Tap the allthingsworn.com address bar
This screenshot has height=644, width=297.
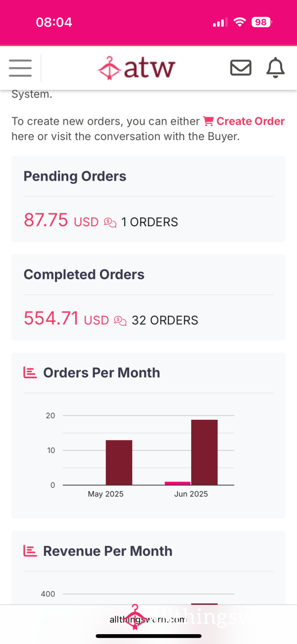[x=148, y=619]
